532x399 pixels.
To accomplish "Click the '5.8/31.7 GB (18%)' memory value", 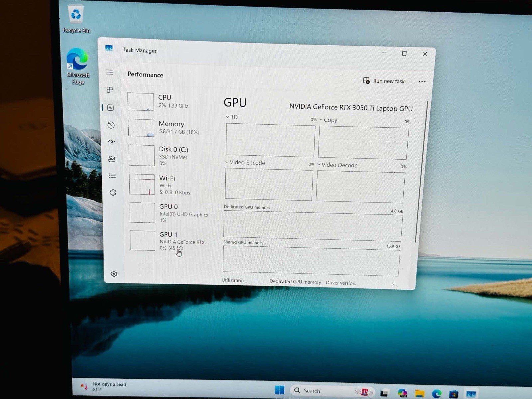I will click(x=179, y=132).
